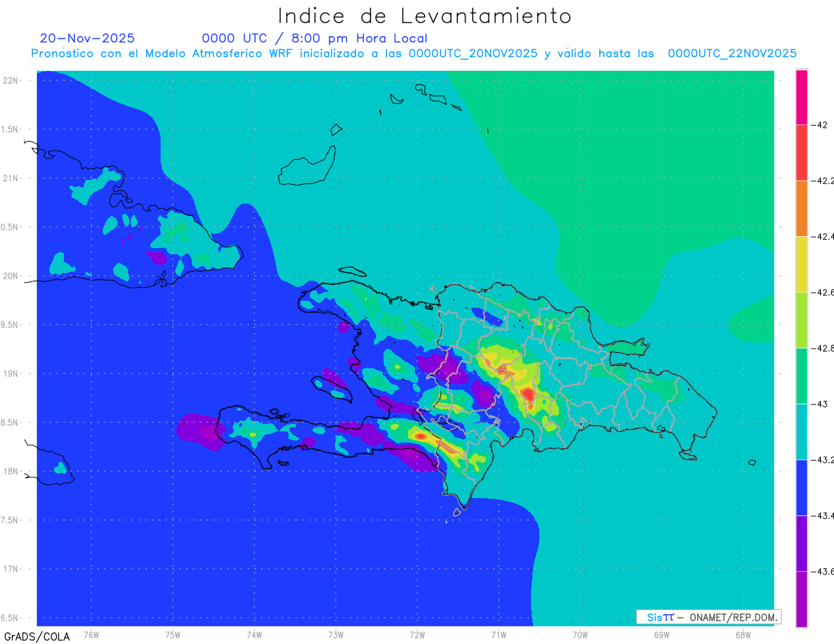Click the '-42.4' color bar label
834x644 pixels.
[824, 236]
